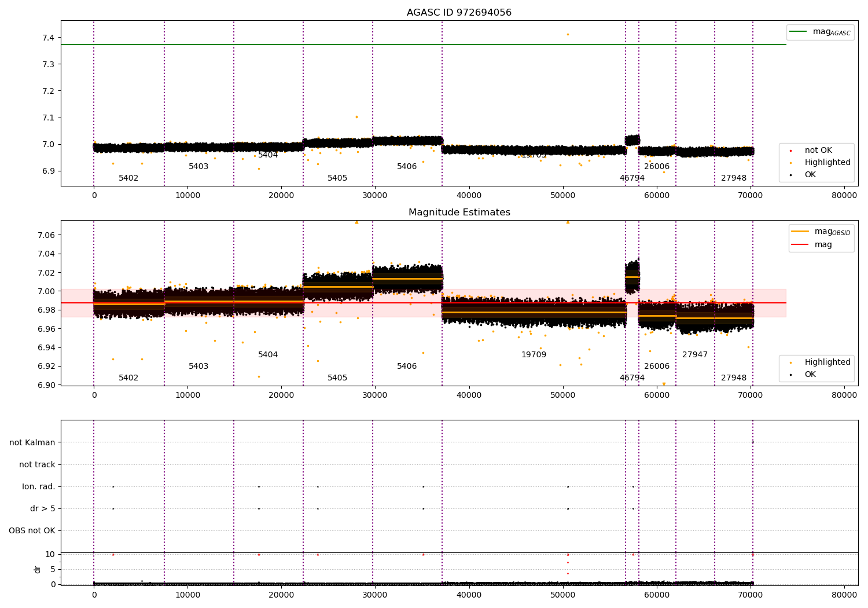This screenshot has width=868, height=608.
Task: Click the 'Magnitude Estimates' plot title
Action: (459, 213)
